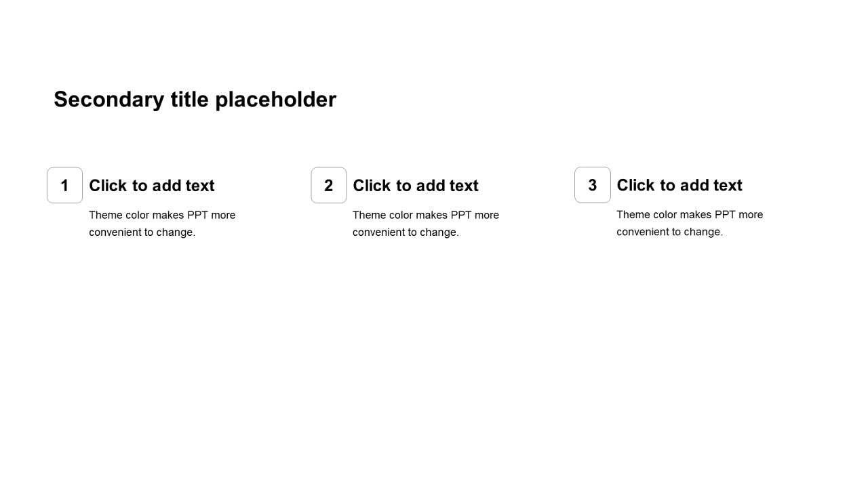Click the word 'add' in the third item heading
The width and height of the screenshot is (868, 488).
(694, 185)
